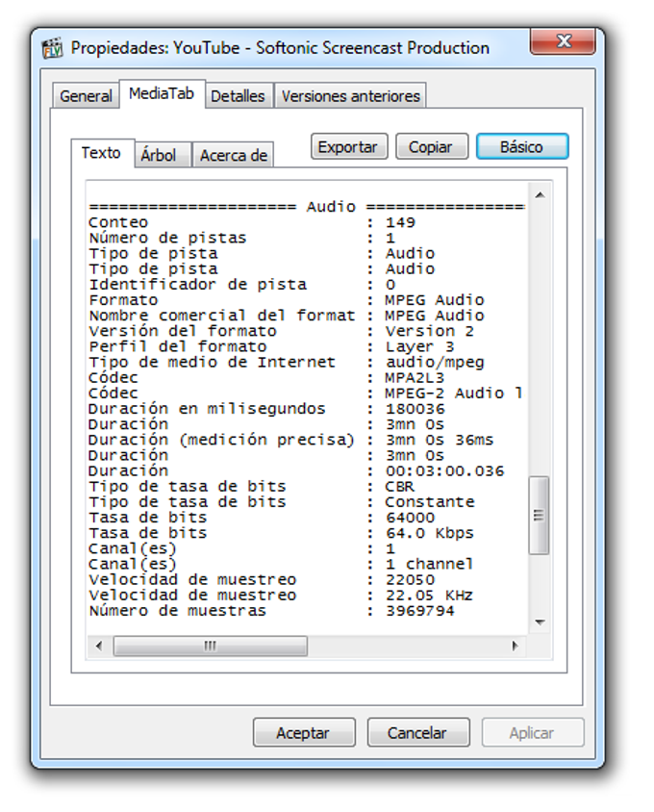Click the vertical scrollbar thumb
Viewport: 654px width, 812px height.
tap(539, 516)
